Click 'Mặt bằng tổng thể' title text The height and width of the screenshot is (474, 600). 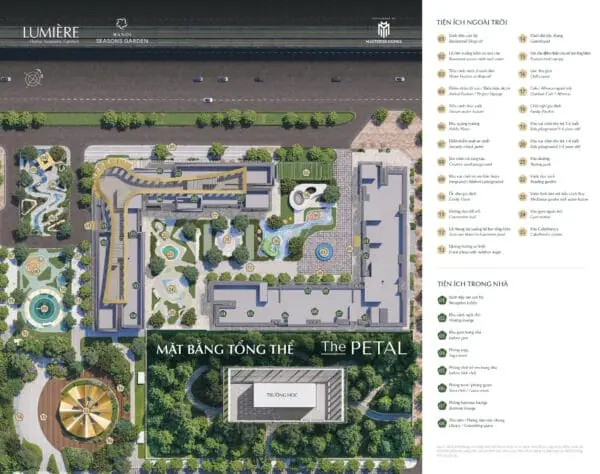[x=225, y=349]
